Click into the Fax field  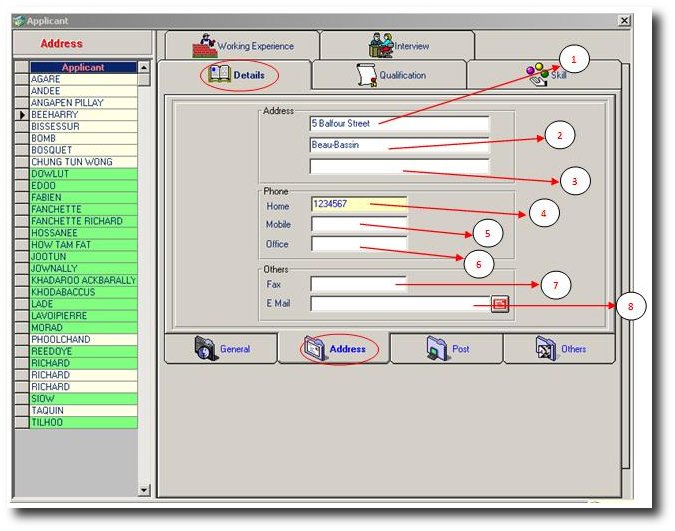tap(359, 284)
